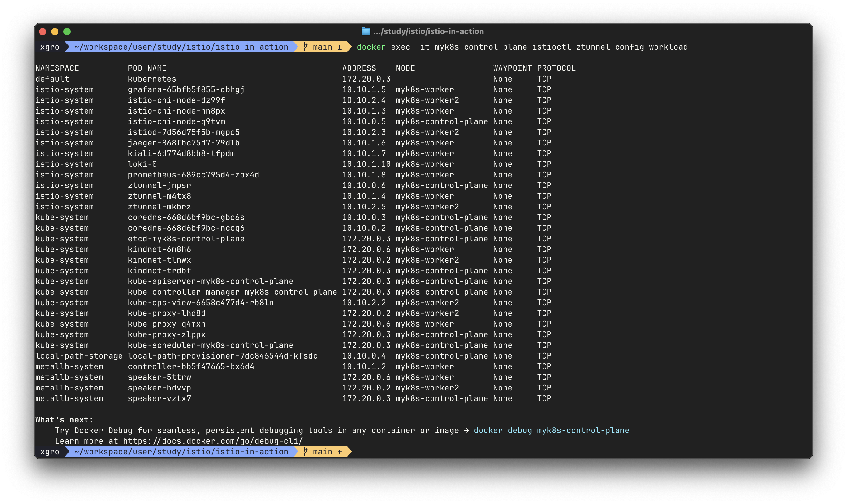847x504 pixels.
Task: Open the docs.docker.com/go/debug-cli link
Action: [x=213, y=441]
